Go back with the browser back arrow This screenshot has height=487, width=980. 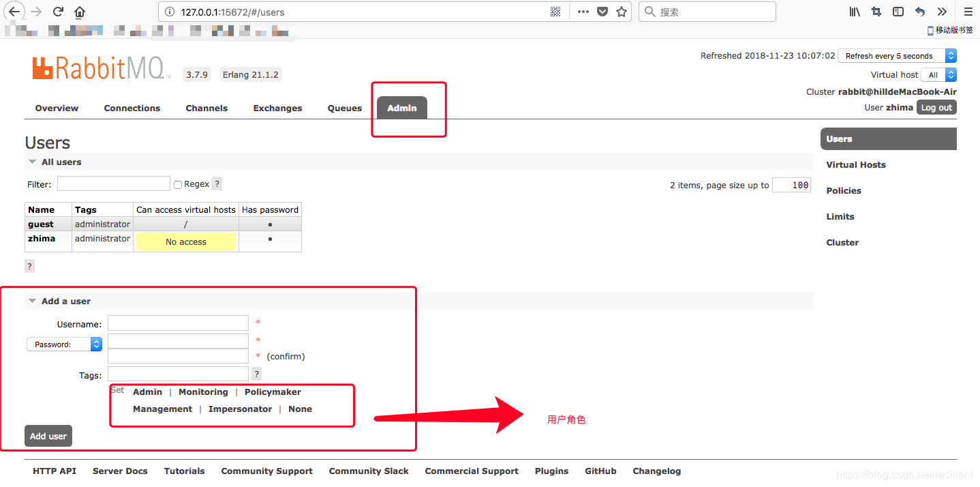(14, 12)
